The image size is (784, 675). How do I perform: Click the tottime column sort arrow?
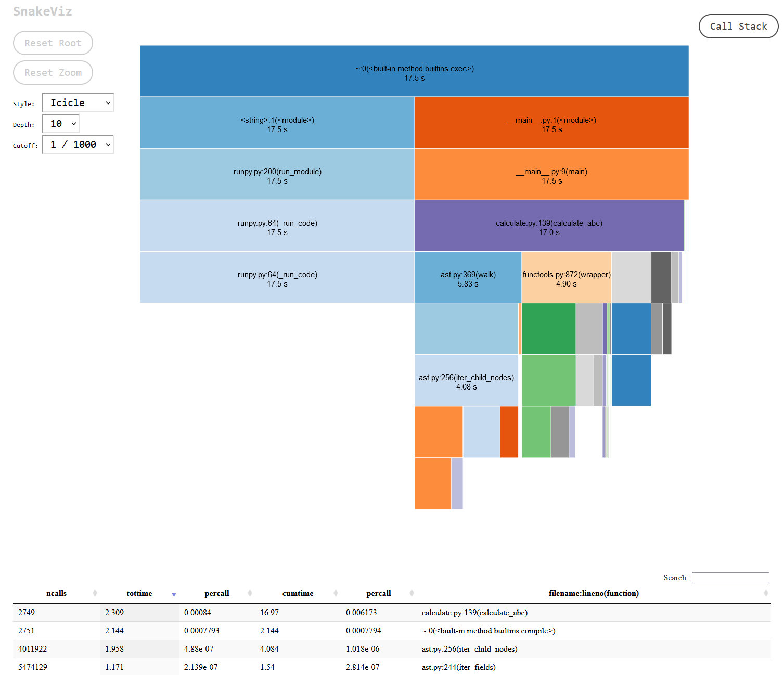point(174,594)
